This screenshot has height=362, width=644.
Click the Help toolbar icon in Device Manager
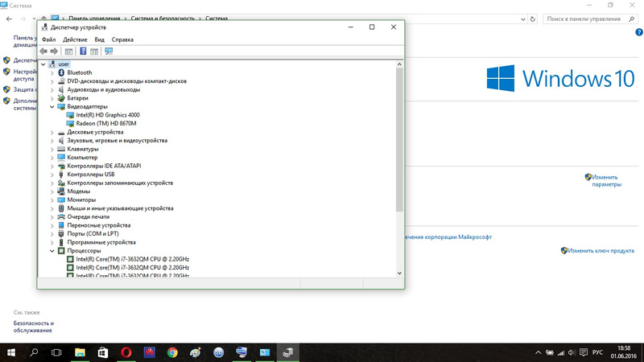pos(83,51)
